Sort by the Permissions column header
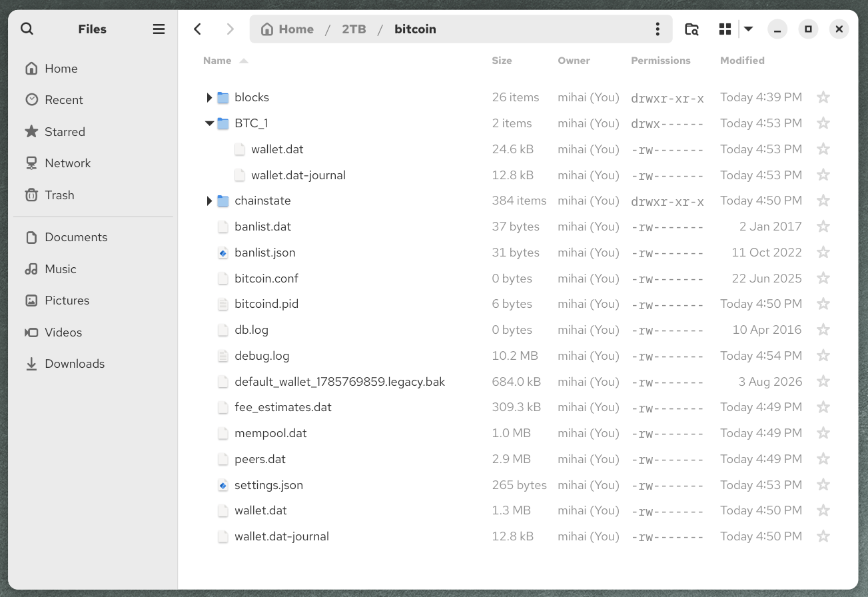Screen dimensions: 868x597 (x=660, y=61)
